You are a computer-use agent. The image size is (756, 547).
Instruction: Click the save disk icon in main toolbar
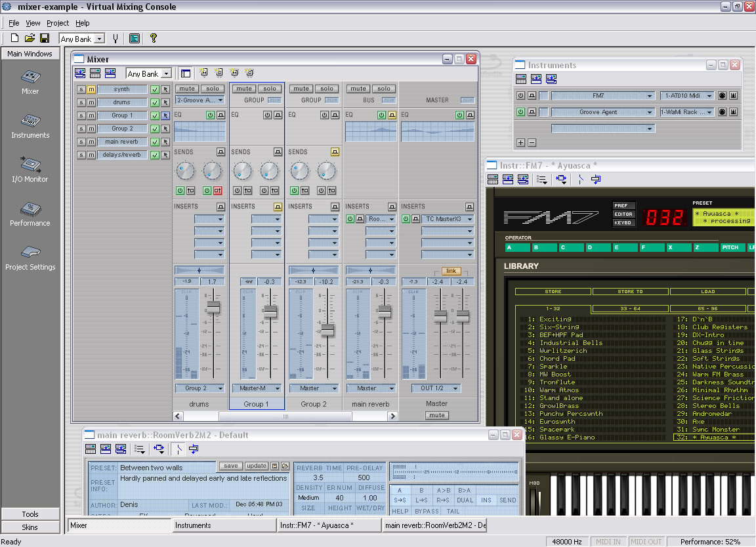click(x=45, y=38)
